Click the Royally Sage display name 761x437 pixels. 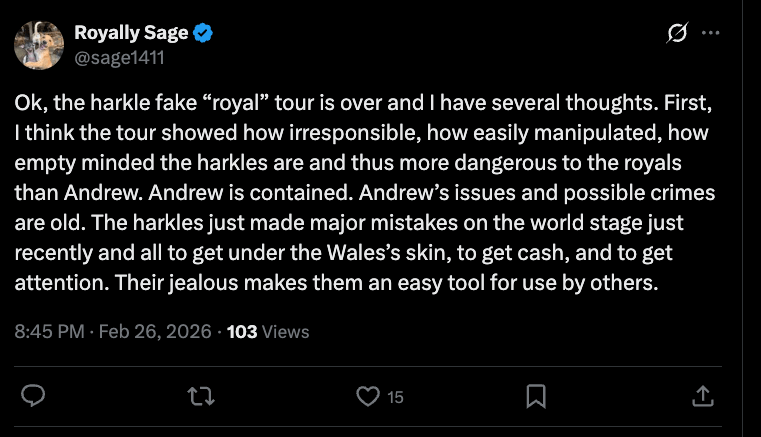pos(131,33)
